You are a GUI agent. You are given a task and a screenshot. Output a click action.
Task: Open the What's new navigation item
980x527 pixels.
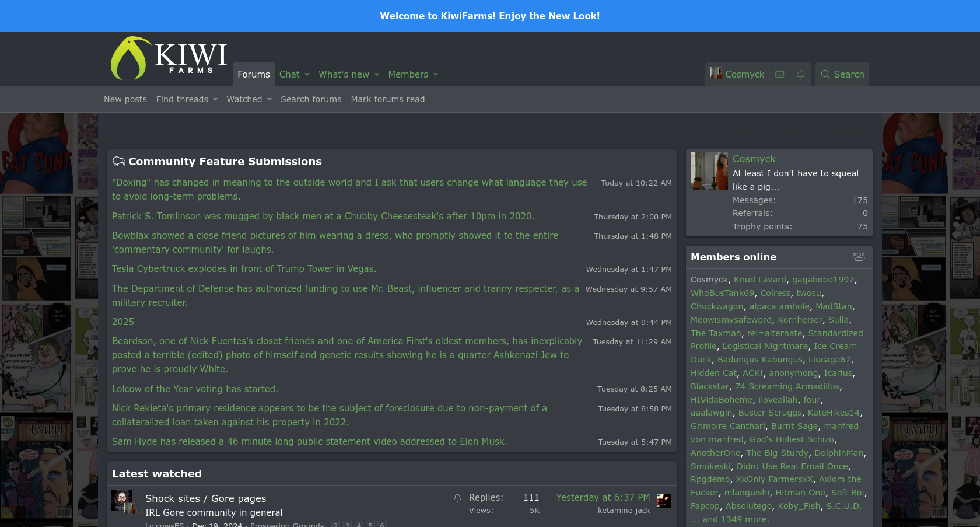[x=344, y=74]
